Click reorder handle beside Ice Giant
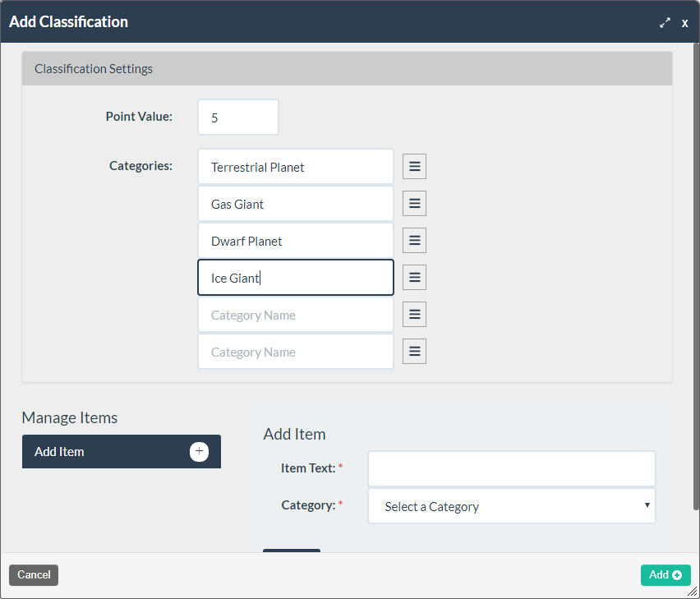Viewport: 700px width, 599px height. [414, 278]
